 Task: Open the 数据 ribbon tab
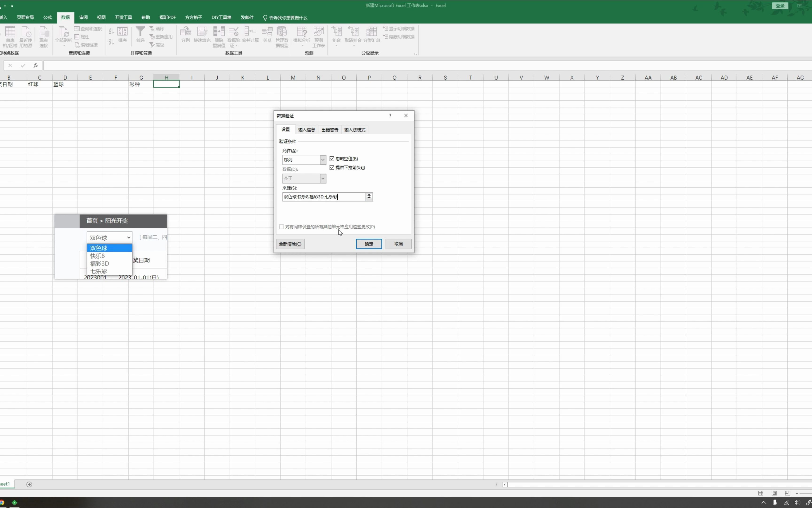coord(65,17)
